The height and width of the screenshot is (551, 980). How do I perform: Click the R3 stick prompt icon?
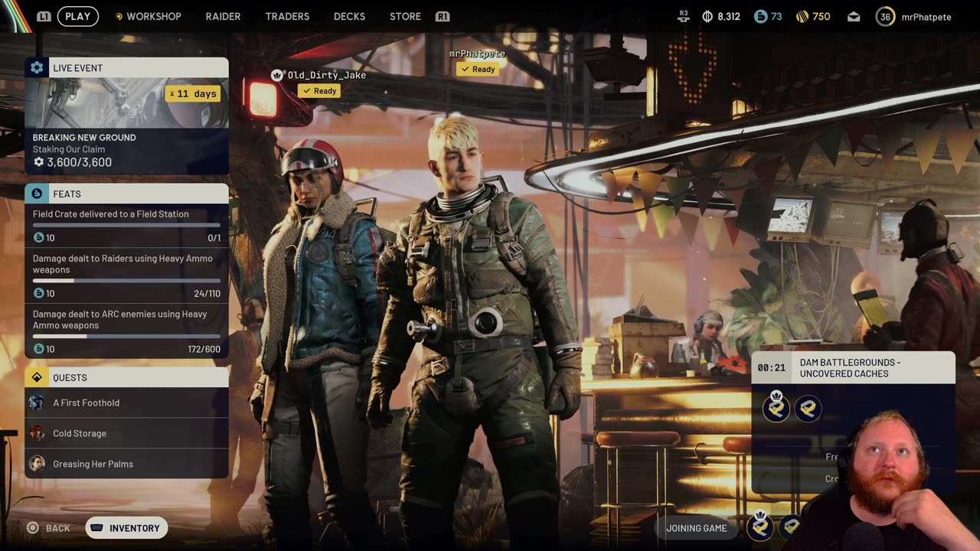coord(684,16)
